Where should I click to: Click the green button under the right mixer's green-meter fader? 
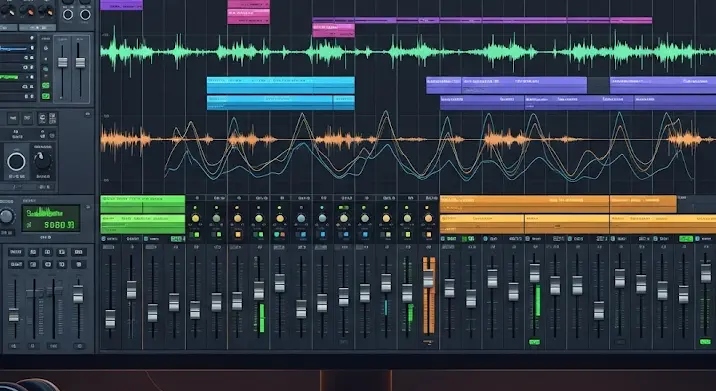(534, 342)
